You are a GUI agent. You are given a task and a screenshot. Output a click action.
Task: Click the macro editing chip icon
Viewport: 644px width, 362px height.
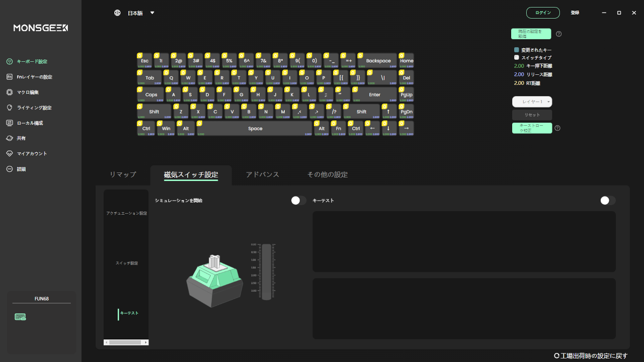click(x=9, y=93)
